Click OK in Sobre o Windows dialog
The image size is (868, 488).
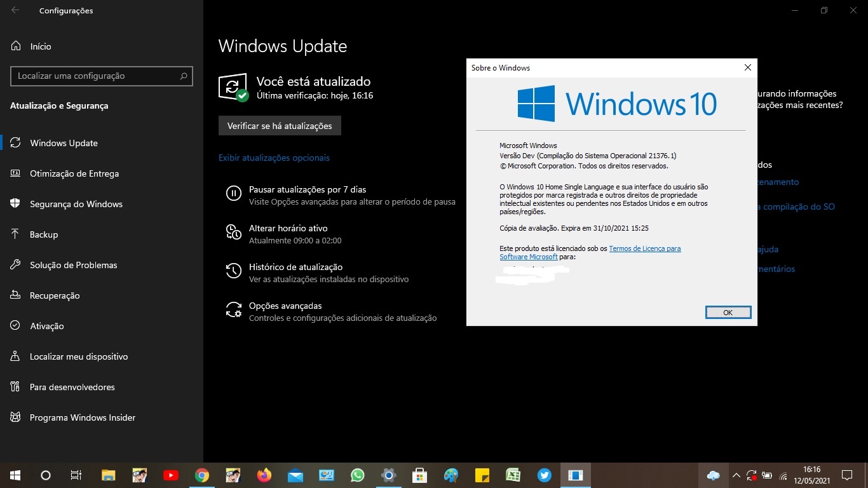728,312
